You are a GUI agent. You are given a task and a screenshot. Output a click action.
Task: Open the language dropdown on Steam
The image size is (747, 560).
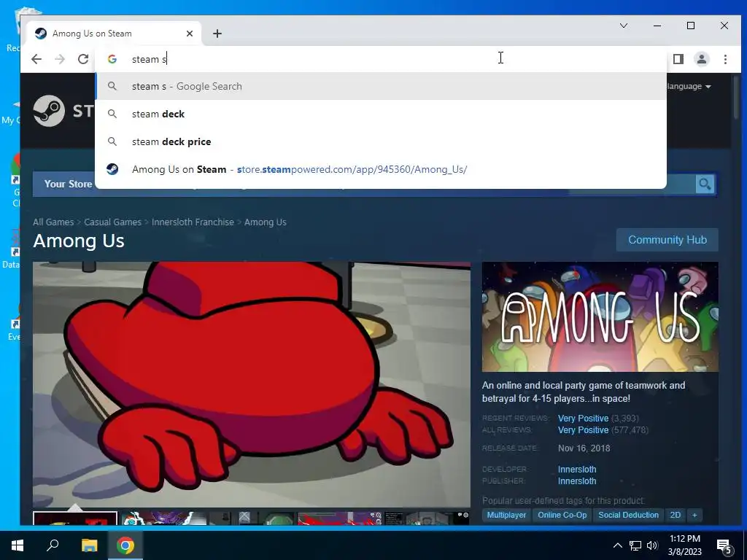tap(689, 86)
